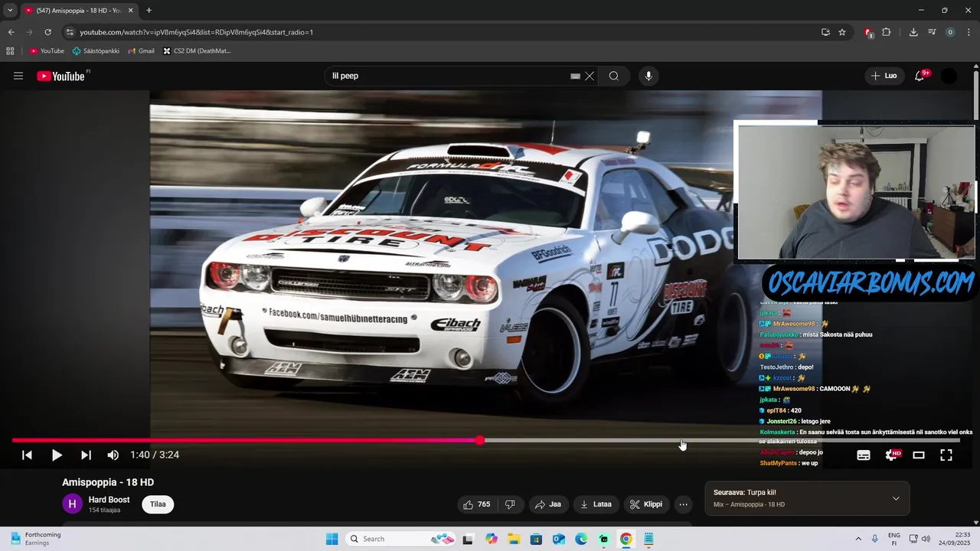Image resolution: width=980 pixels, height=551 pixels.
Task: Open Chrome downloads
Action: pos(913,32)
